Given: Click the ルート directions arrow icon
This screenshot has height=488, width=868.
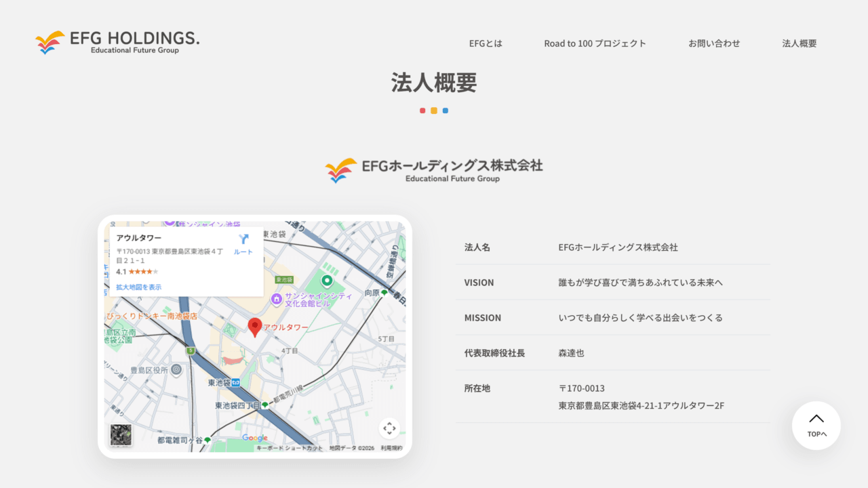Looking at the screenshot, I should click(x=243, y=239).
